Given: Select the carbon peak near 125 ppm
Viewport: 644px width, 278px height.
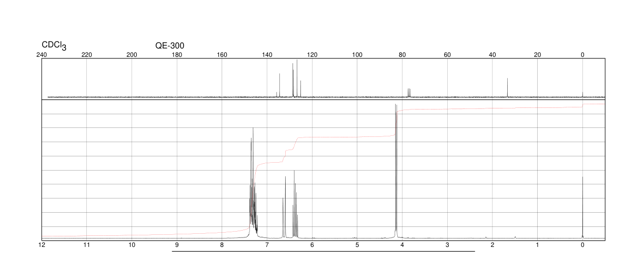Looking at the screenshot, I should click(300, 89).
